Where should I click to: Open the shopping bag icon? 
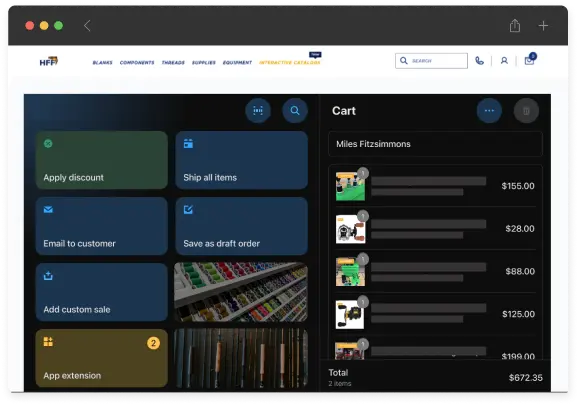[x=530, y=60]
